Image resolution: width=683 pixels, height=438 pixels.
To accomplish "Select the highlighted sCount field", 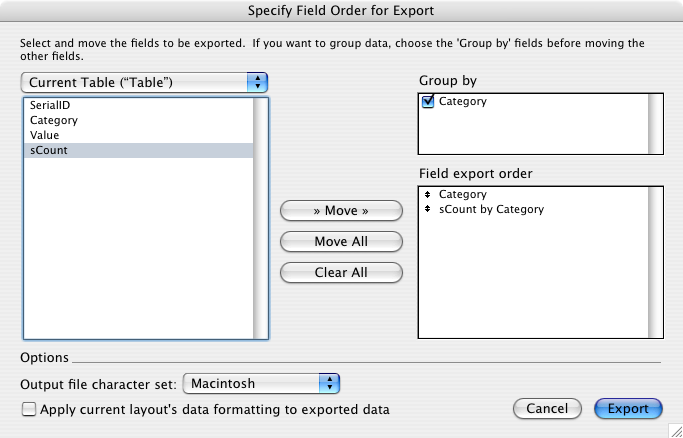I will point(139,150).
